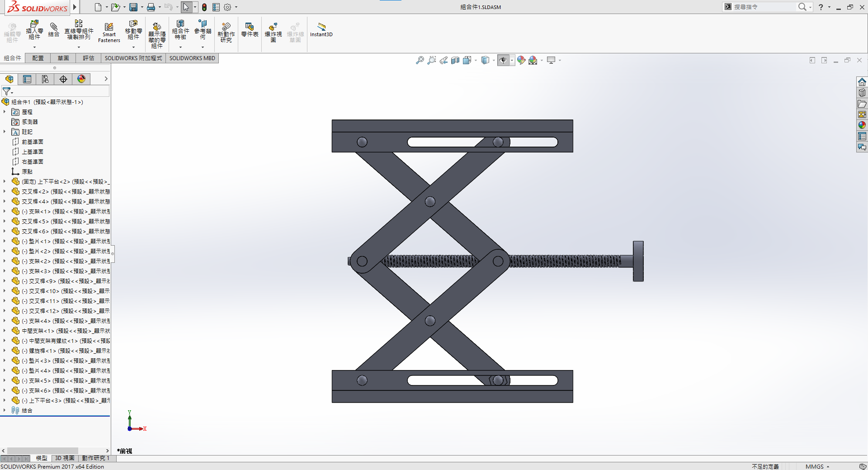Switch to SOLIDWORKS 附加程式 tab
The height and width of the screenshot is (470, 868).
[x=133, y=58]
